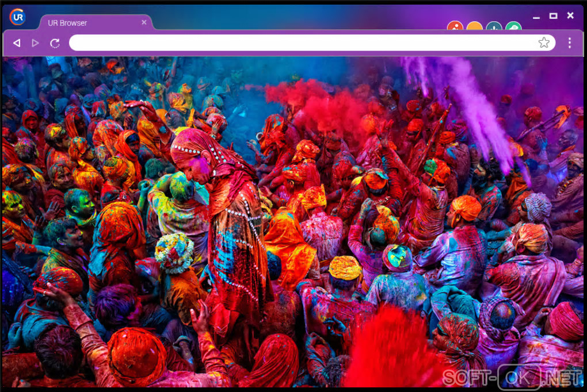
Task: Maximize the browser window
Action: click(x=553, y=16)
